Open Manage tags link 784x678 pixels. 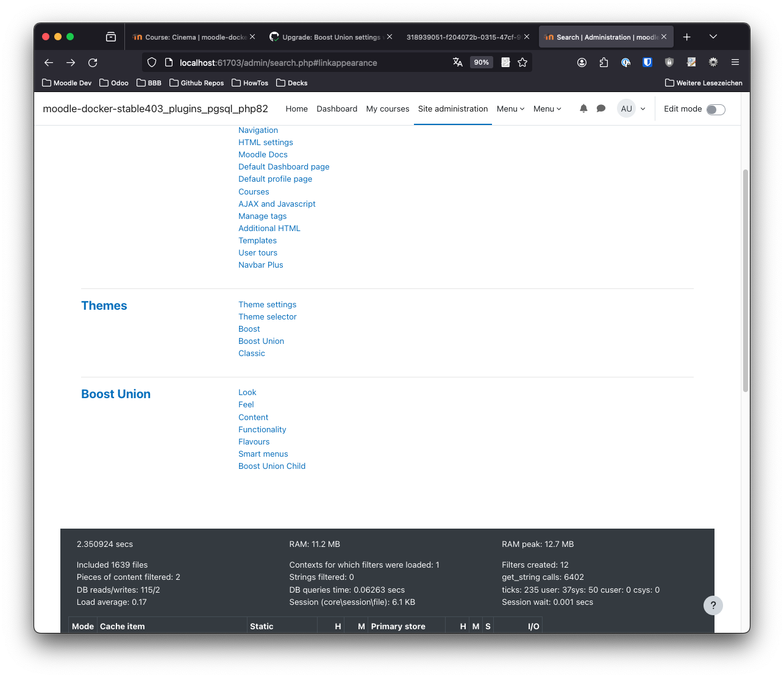[x=262, y=216]
